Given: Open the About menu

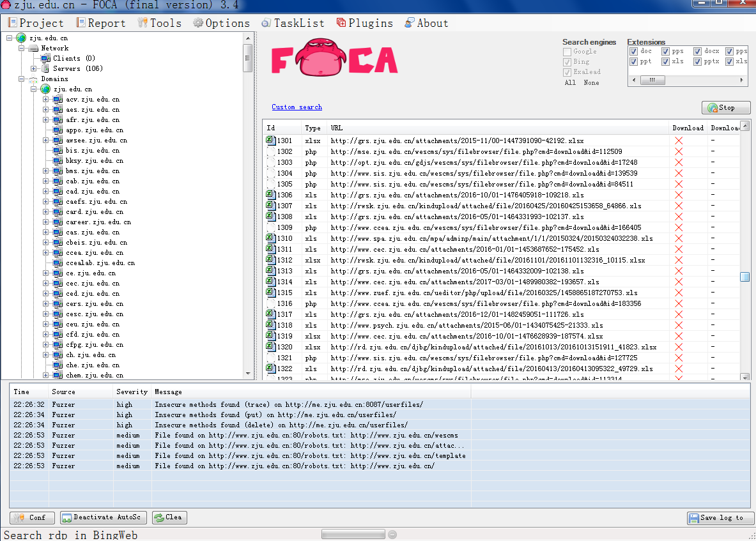Looking at the screenshot, I should 427,23.
